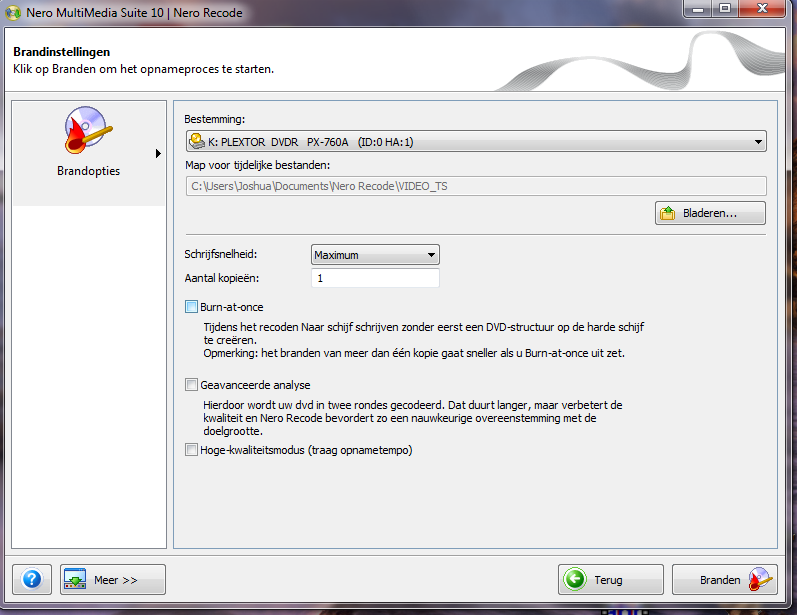Click the 'Klik op Branden' instruction text
797x615 pixels.
(143, 69)
